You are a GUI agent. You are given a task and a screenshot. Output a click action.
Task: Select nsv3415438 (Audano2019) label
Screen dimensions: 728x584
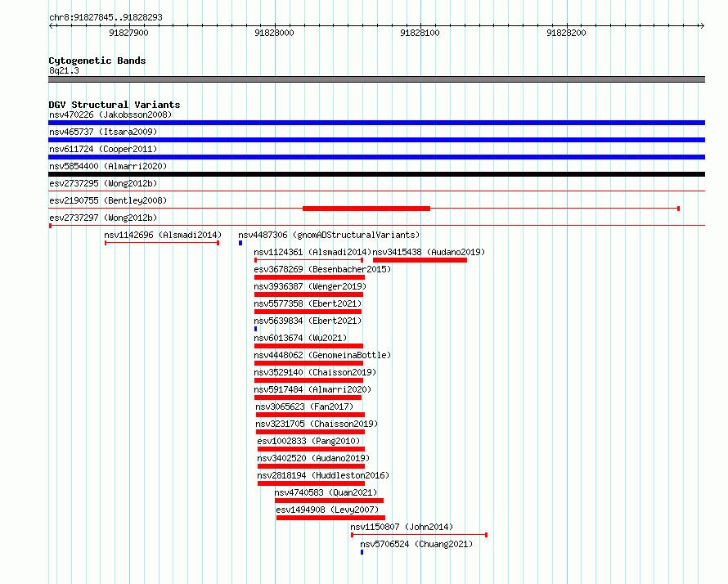[429, 252]
